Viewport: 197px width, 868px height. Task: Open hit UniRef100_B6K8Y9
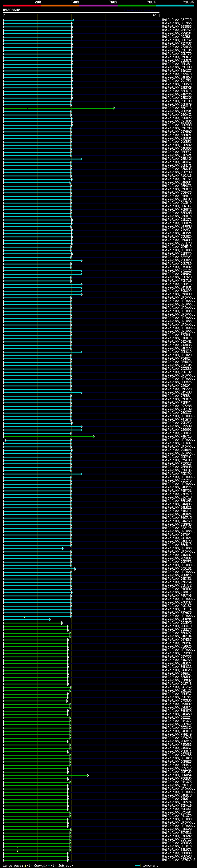click(x=177, y=104)
